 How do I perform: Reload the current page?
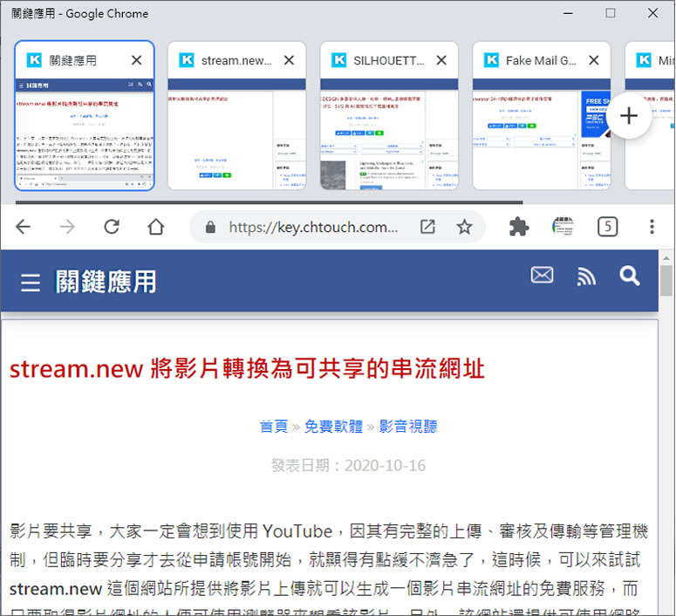coord(112,227)
